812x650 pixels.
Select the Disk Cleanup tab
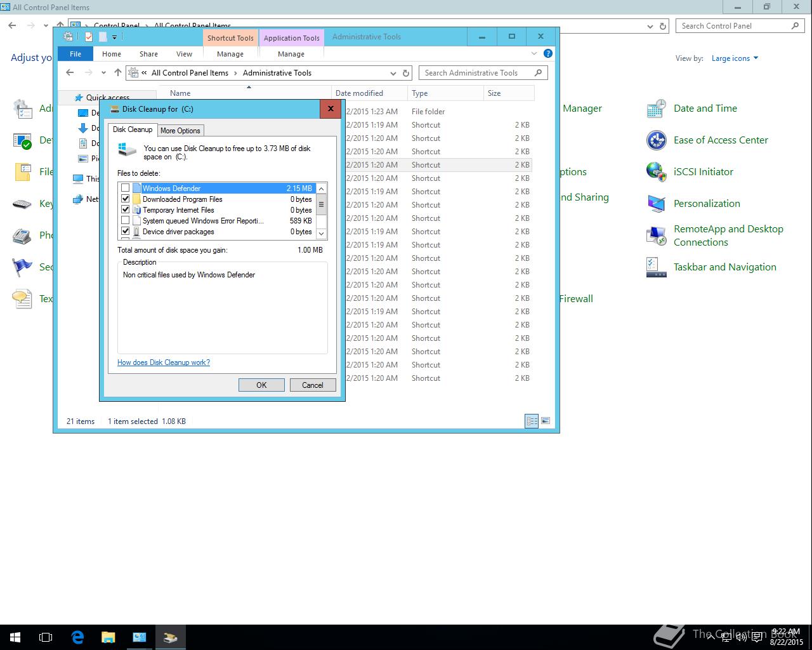[x=133, y=129]
